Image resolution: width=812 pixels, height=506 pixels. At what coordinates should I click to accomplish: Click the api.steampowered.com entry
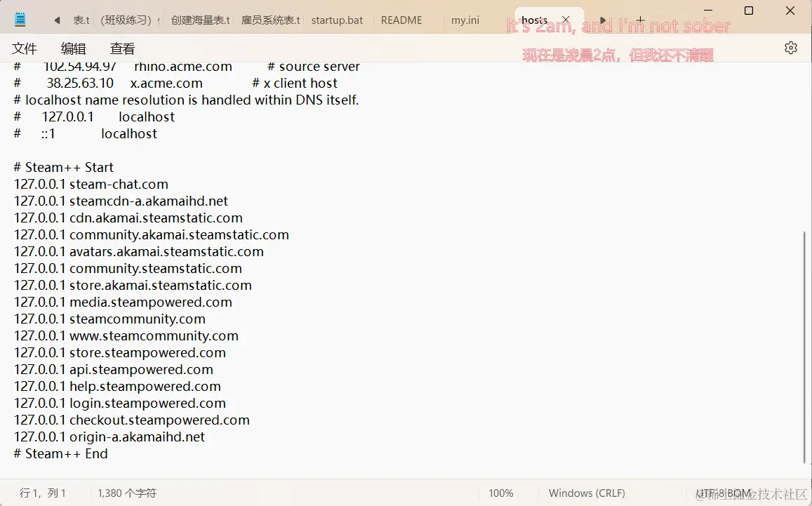[114, 369]
